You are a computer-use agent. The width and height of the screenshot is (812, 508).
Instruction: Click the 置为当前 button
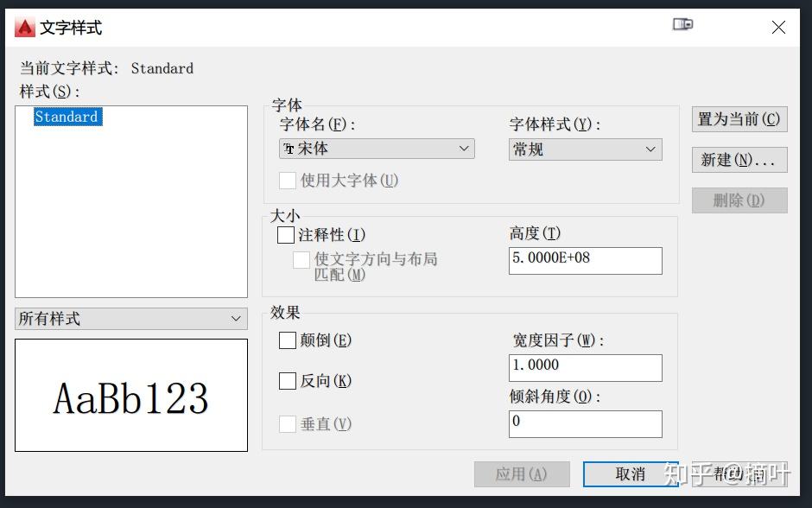click(739, 119)
